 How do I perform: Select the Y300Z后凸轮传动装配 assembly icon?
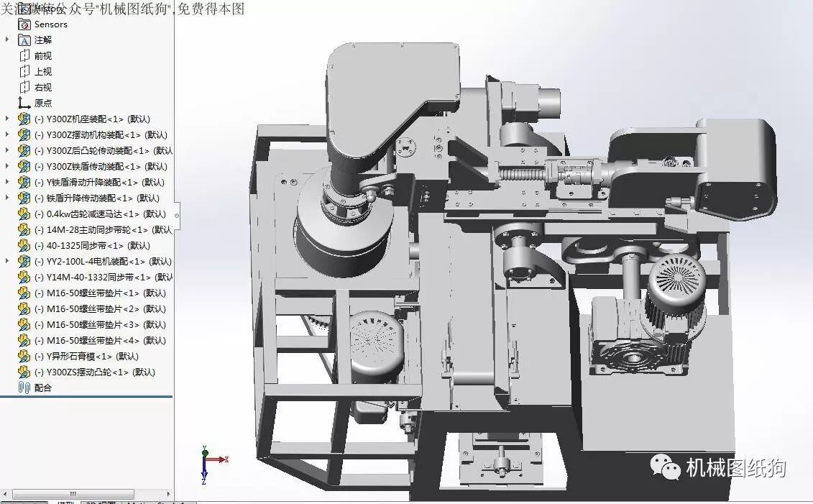24,150
